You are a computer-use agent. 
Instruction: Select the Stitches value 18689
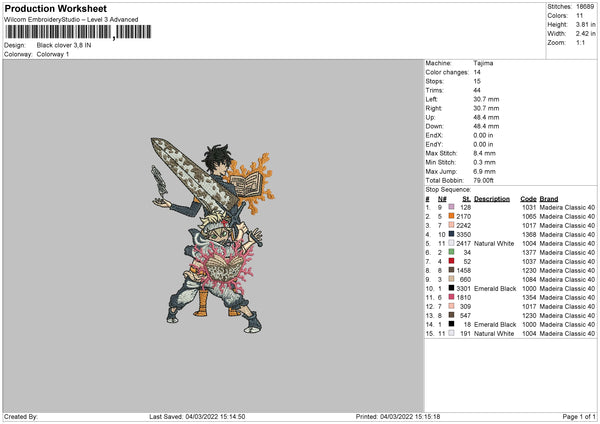tap(585, 7)
